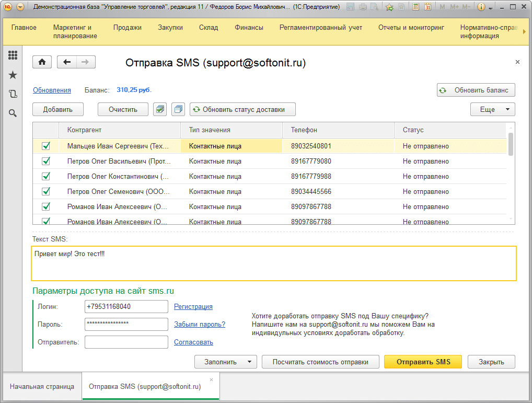Open the Заполнить dropdown button
This screenshot has height=403, width=532.
coord(225,362)
